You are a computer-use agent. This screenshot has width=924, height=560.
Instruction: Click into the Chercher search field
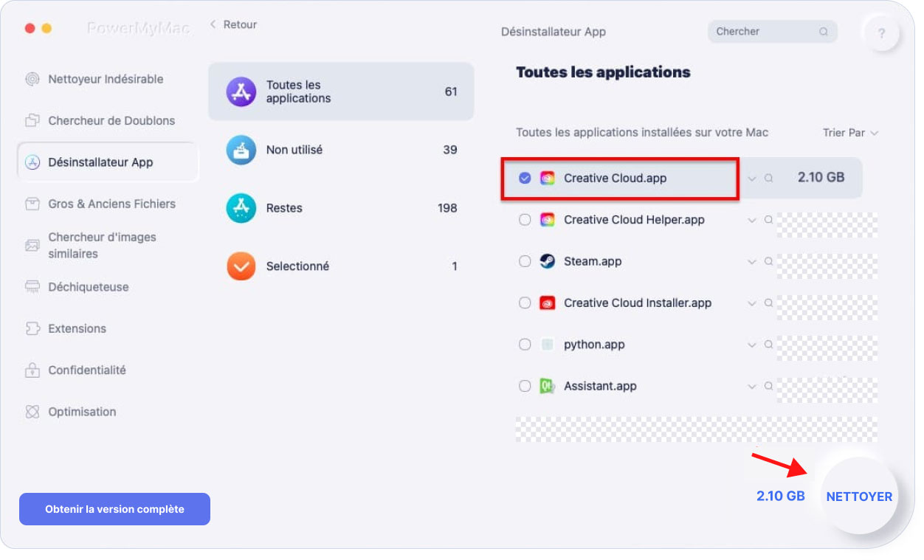772,32
